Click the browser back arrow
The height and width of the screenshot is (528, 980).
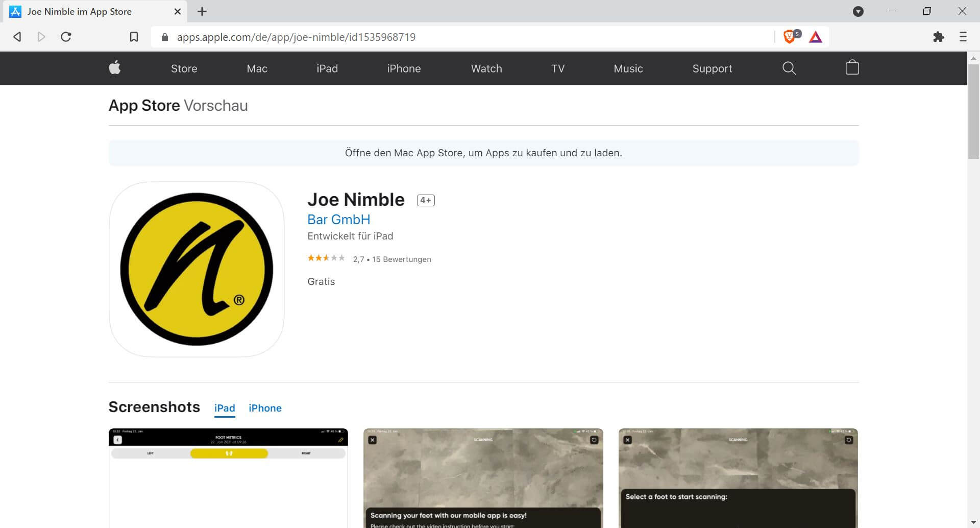click(x=17, y=37)
